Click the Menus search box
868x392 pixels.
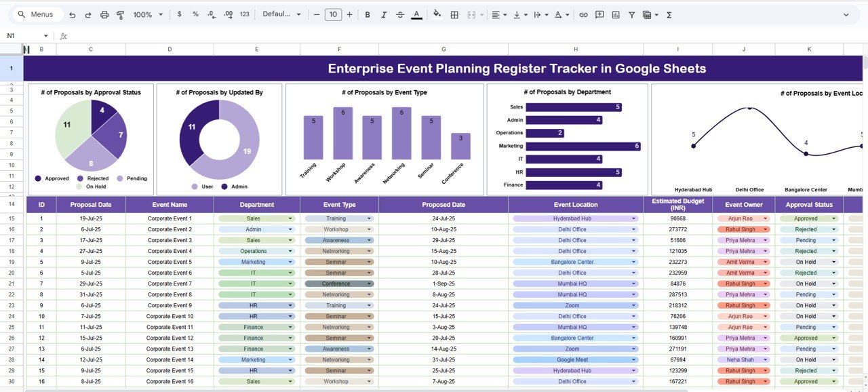pos(41,14)
